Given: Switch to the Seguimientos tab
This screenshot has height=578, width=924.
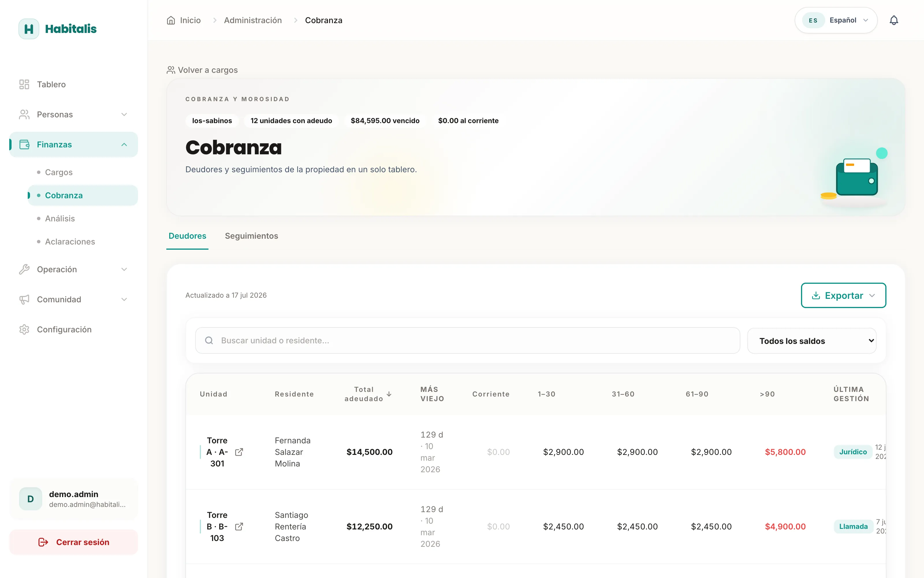Looking at the screenshot, I should (252, 236).
